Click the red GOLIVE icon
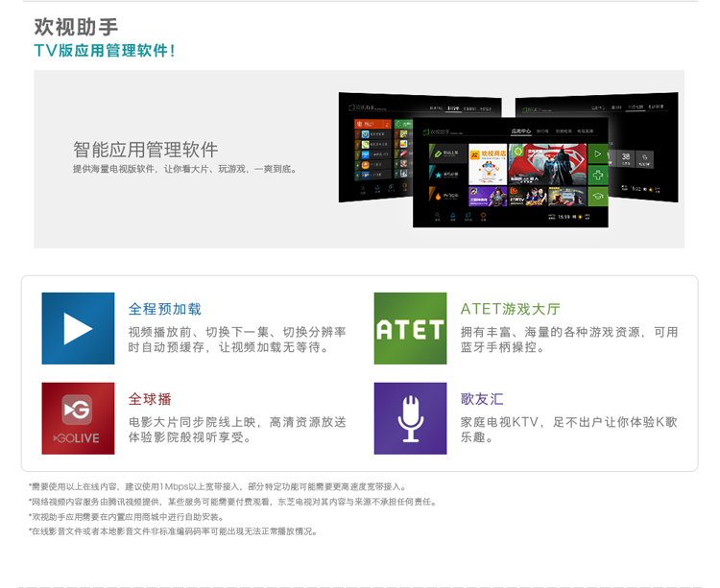 point(78,418)
